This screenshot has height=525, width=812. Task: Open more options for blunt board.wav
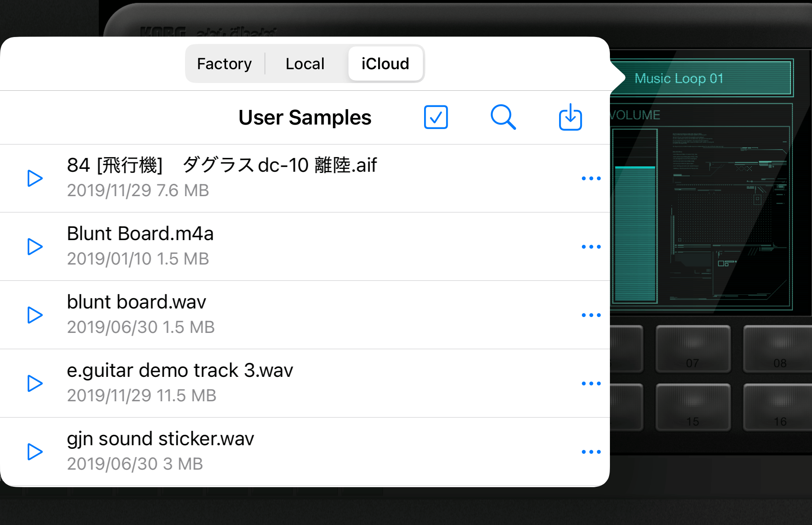[591, 315]
